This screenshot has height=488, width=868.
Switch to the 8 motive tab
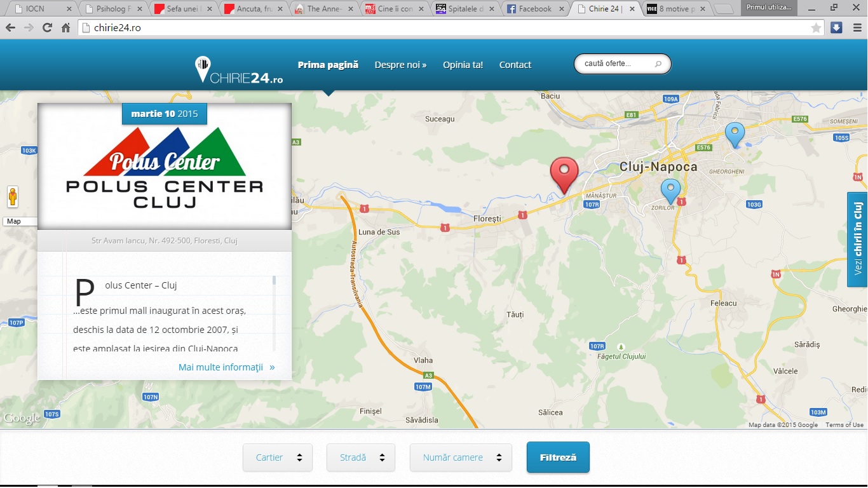[676, 9]
